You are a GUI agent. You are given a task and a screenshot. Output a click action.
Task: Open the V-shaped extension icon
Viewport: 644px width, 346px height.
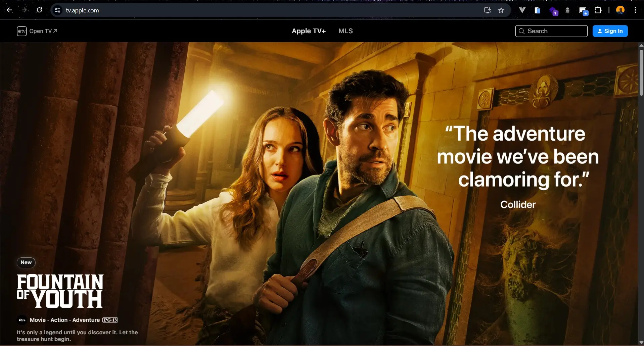522,10
